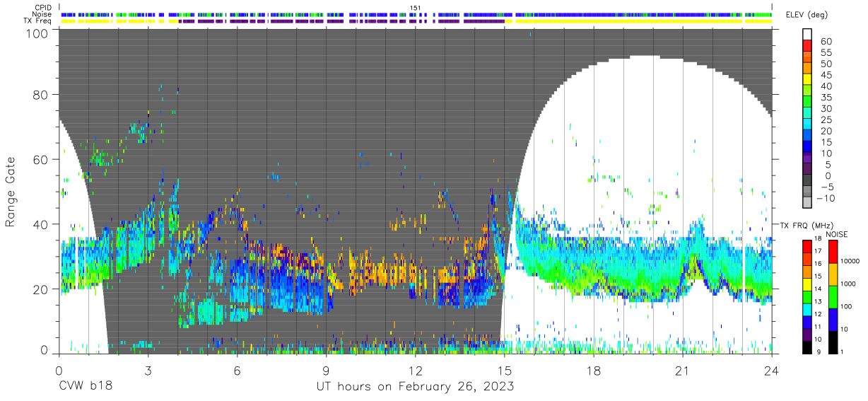The image size is (868, 401).
Task: Click the red segment of the elevation colorbar
Action: (807, 46)
